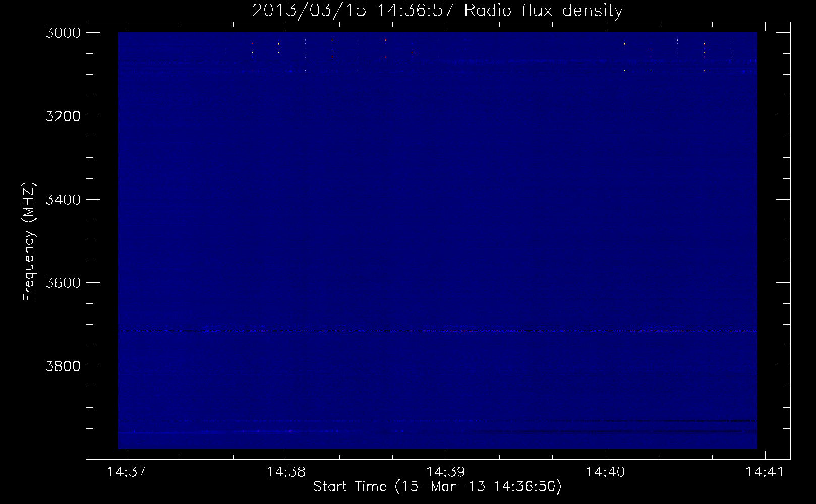Image resolution: width=816 pixels, height=504 pixels.
Task: Click the 3800 frequency tick label
Action: [x=63, y=366]
